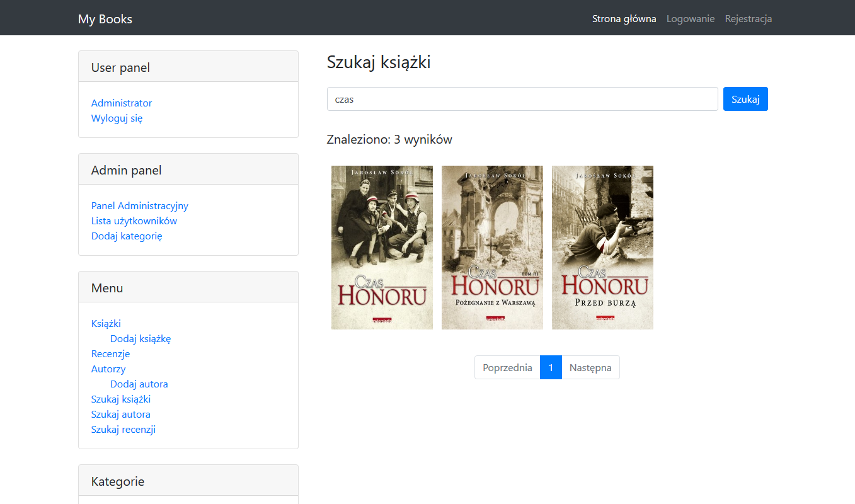855x504 pixels.
Task: Open the Administrator profile link
Action: pos(122,103)
